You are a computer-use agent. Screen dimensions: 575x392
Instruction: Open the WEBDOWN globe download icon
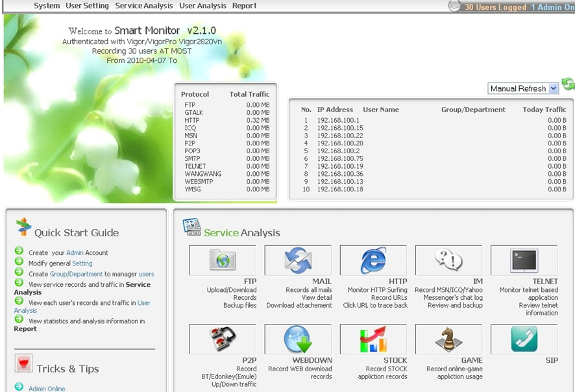298,339
